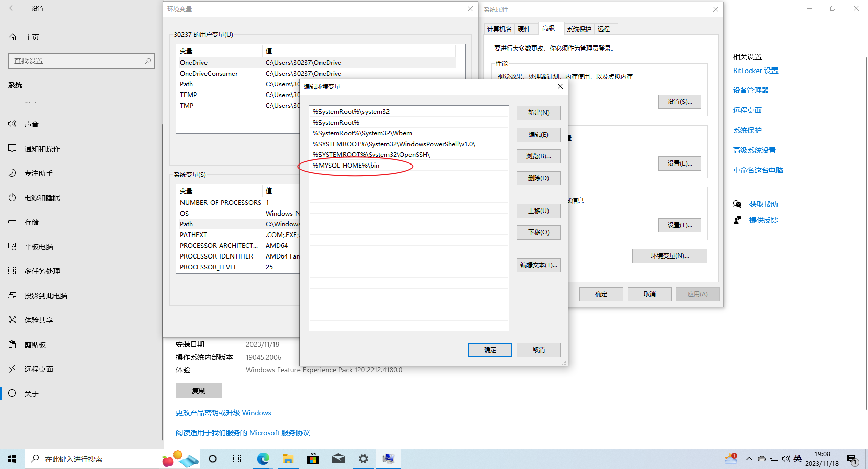This screenshot has height=469, width=868.
Task: Click the 删除(D) button
Action: tap(538, 178)
